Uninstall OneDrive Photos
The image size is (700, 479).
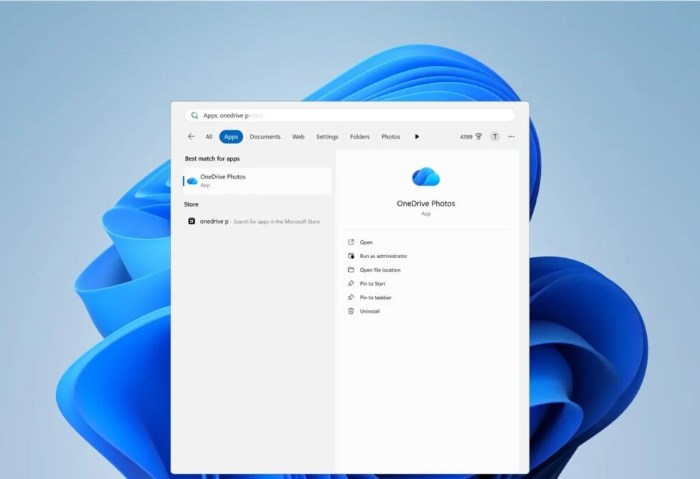(x=370, y=311)
